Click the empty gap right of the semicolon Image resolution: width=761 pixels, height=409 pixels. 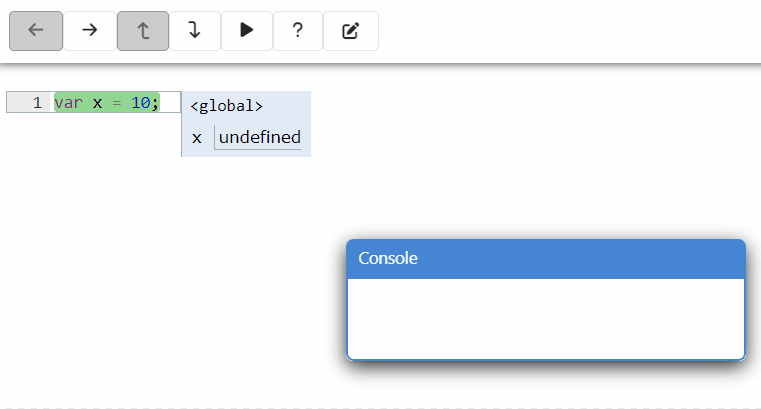point(170,103)
